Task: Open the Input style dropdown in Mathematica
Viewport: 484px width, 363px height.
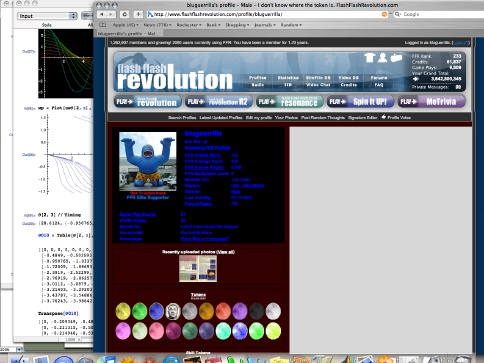Action: 47,16
